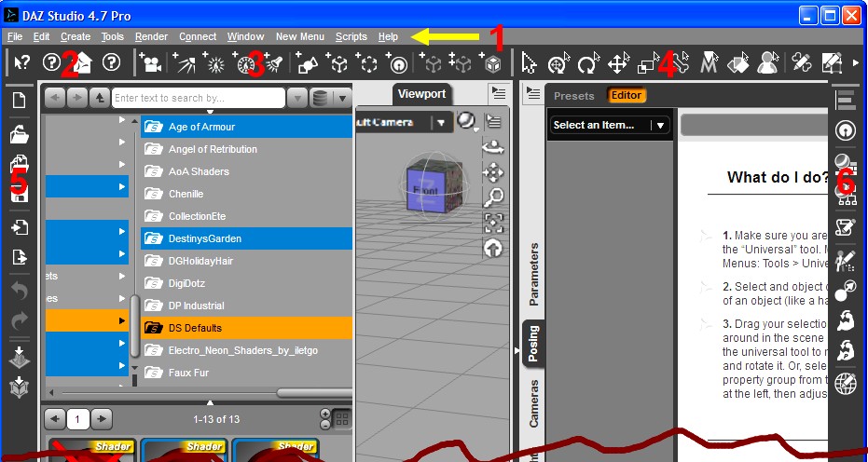
Task: Open the search field dropdown arrow
Action: click(297, 99)
